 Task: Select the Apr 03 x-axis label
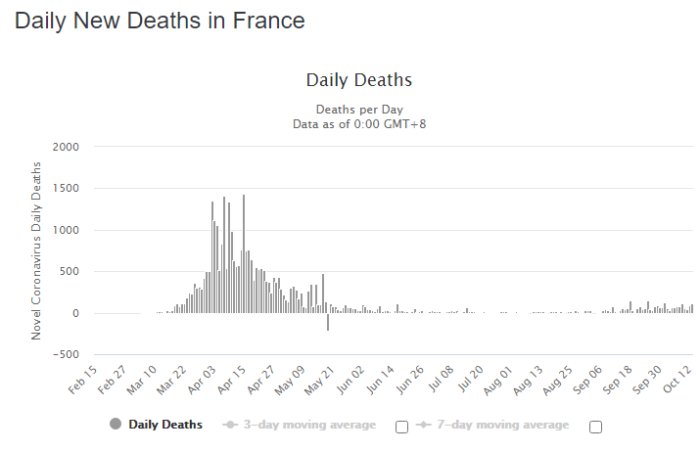202,380
